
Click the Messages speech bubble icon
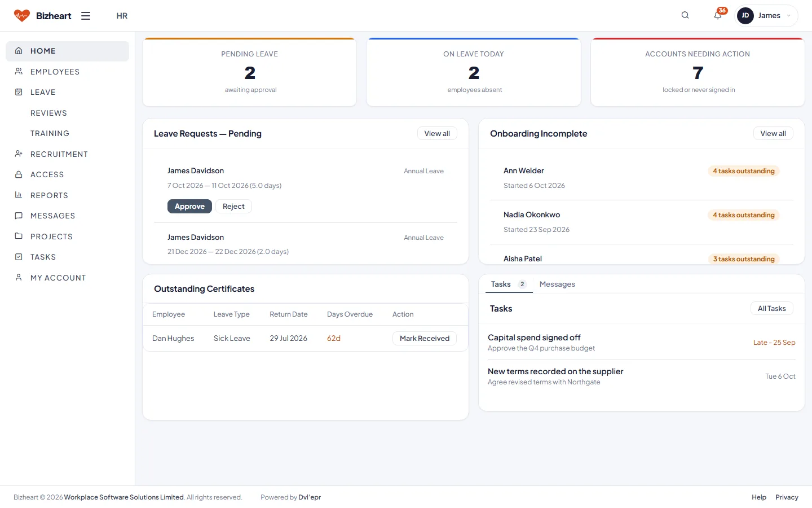click(x=19, y=216)
